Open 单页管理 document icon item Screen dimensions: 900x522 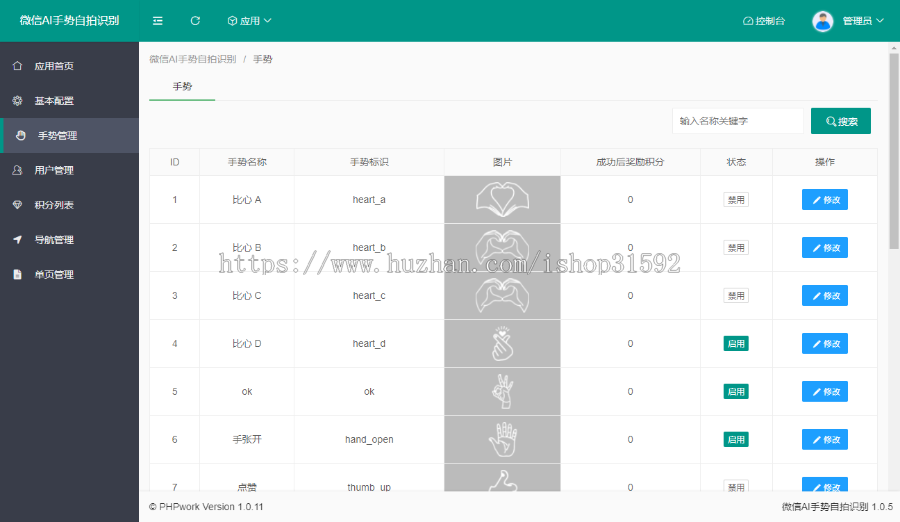[x=17, y=274]
